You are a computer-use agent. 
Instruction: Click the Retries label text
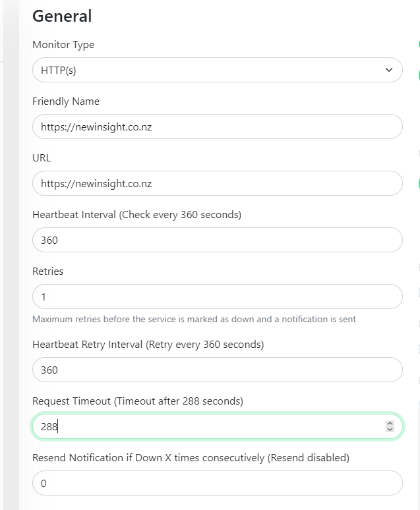(48, 271)
